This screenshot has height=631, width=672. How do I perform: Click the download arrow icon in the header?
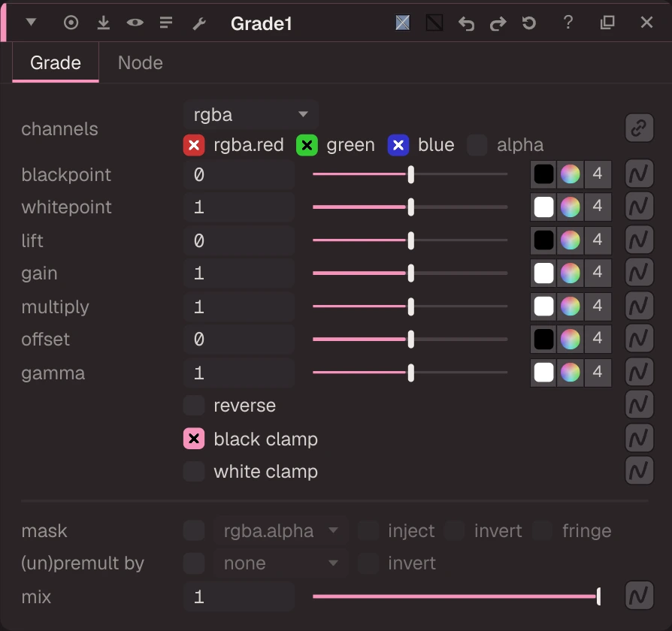click(103, 23)
